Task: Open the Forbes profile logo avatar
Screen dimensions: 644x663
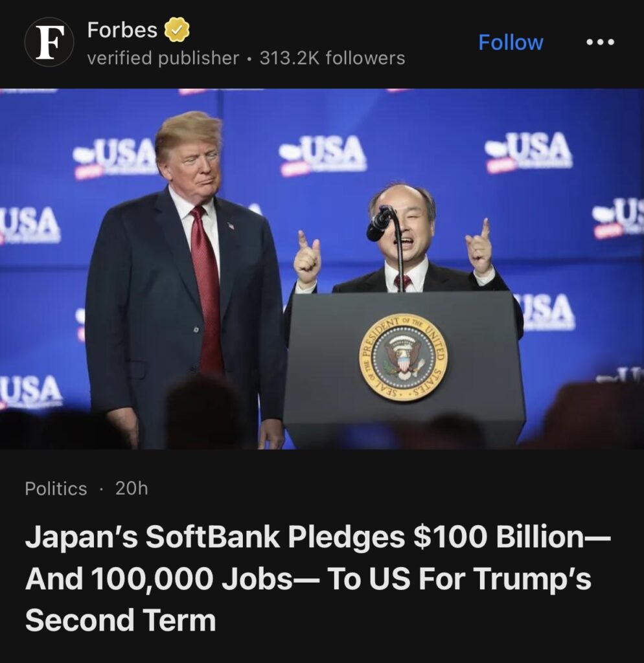Action: (x=49, y=42)
